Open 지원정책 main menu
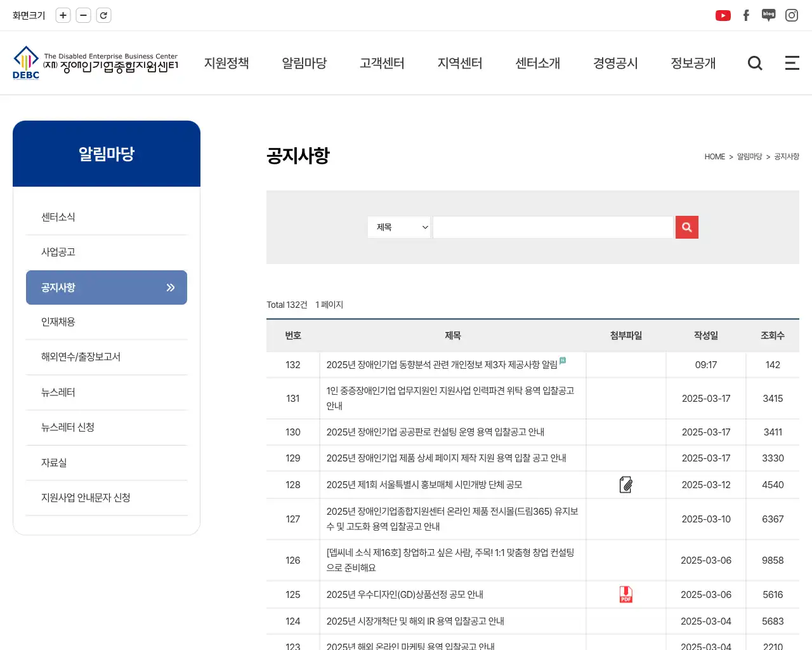This screenshot has height=650, width=812. tap(226, 63)
